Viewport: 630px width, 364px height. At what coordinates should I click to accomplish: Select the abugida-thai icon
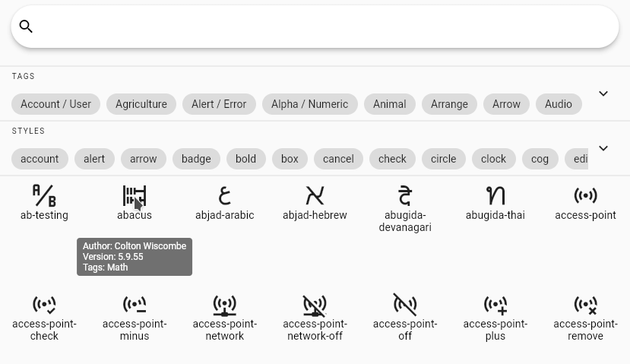click(x=495, y=196)
